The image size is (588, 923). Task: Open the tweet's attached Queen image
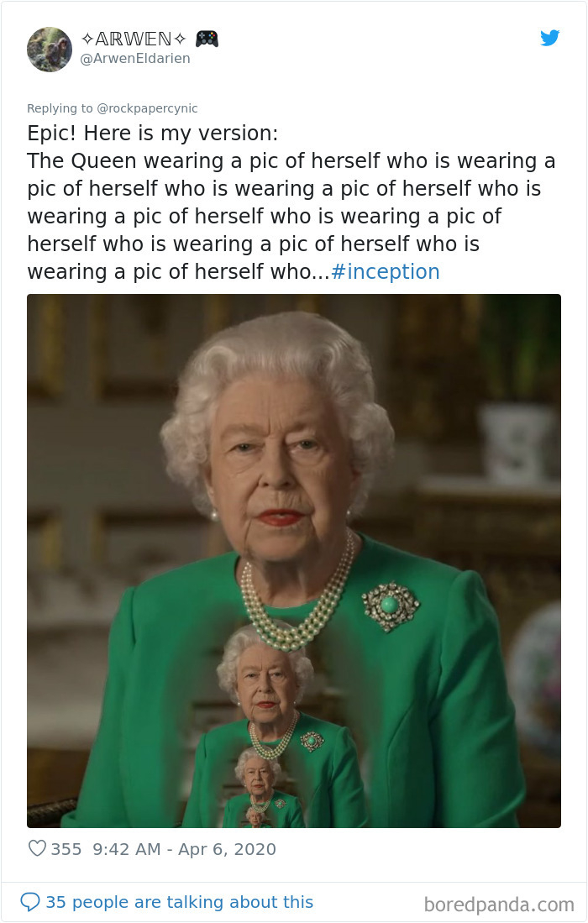294,560
